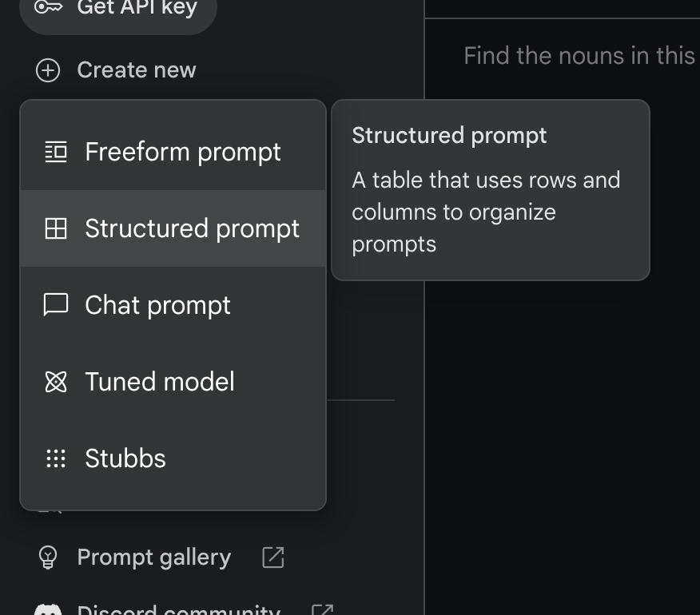Select the Tuned model menu option
This screenshot has width=700, height=615.
[160, 382]
